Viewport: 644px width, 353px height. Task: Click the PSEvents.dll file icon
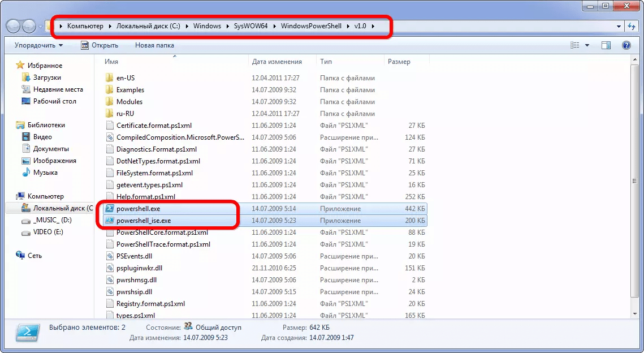109,256
